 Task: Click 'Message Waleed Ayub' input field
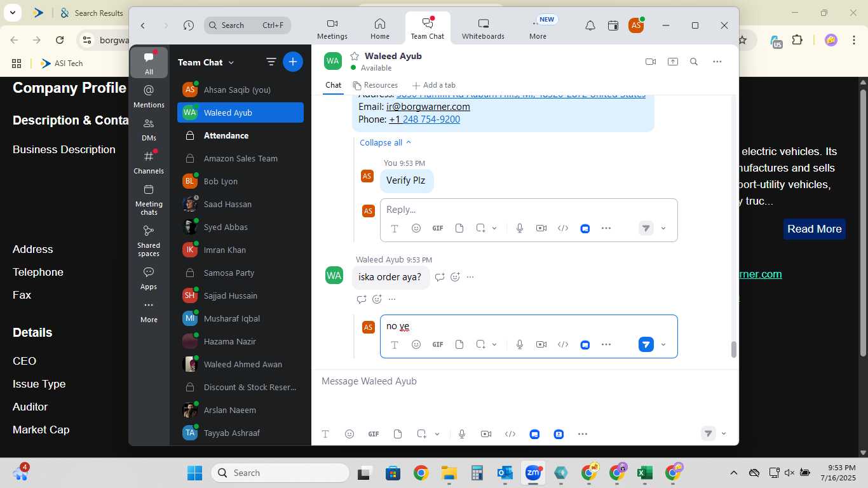[524, 381]
